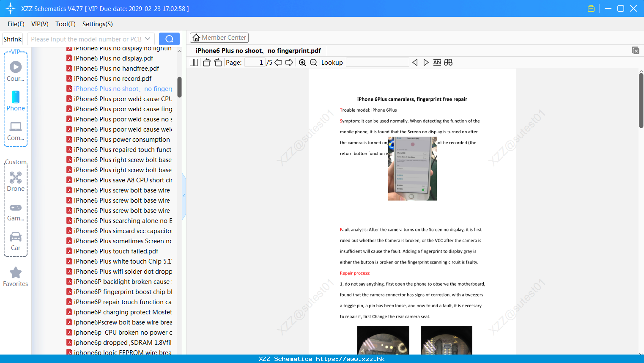Open the Car category
Image resolution: width=644 pixels, height=363 pixels.
[16, 241]
